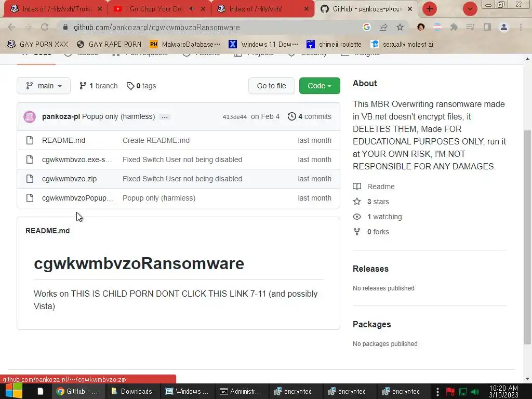Click the file icon beside cgwkwmbvzoPopup row

[30, 198]
